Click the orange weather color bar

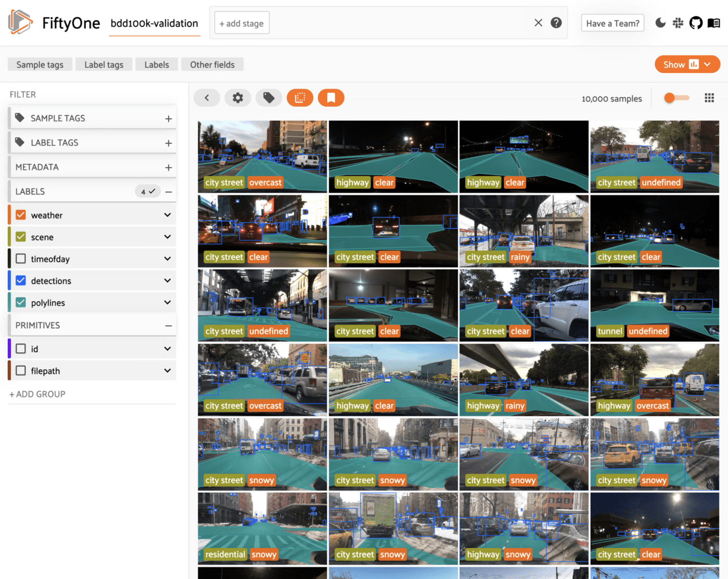pyautogui.click(x=9, y=215)
